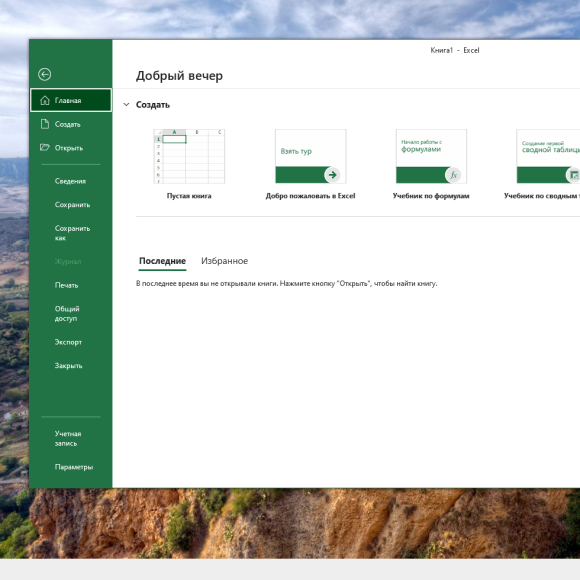This screenshot has height=580, width=580.
Task: Open the Взять тур template thumbnail
Action: (311, 156)
